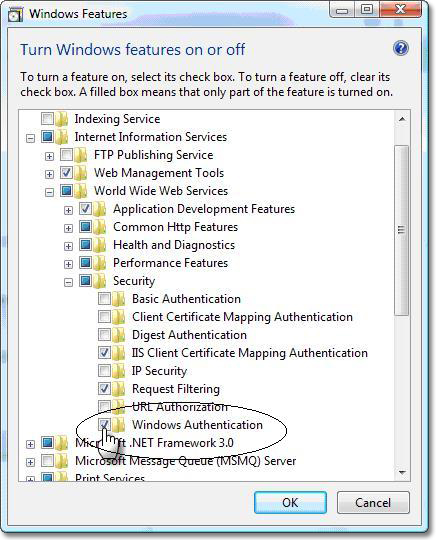Toggle the Microsoft Message Queue Server checkbox
Image resolution: width=436 pixels, height=540 pixels.
click(x=47, y=460)
